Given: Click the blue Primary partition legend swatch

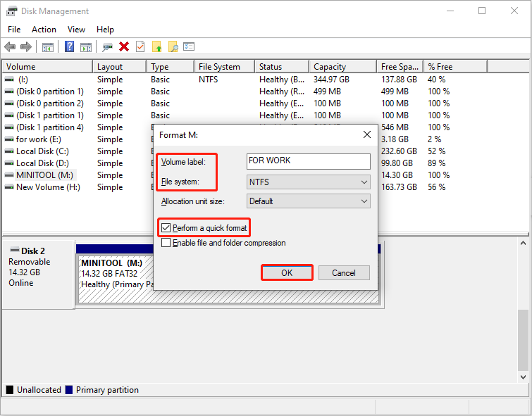Looking at the screenshot, I should pos(69,390).
